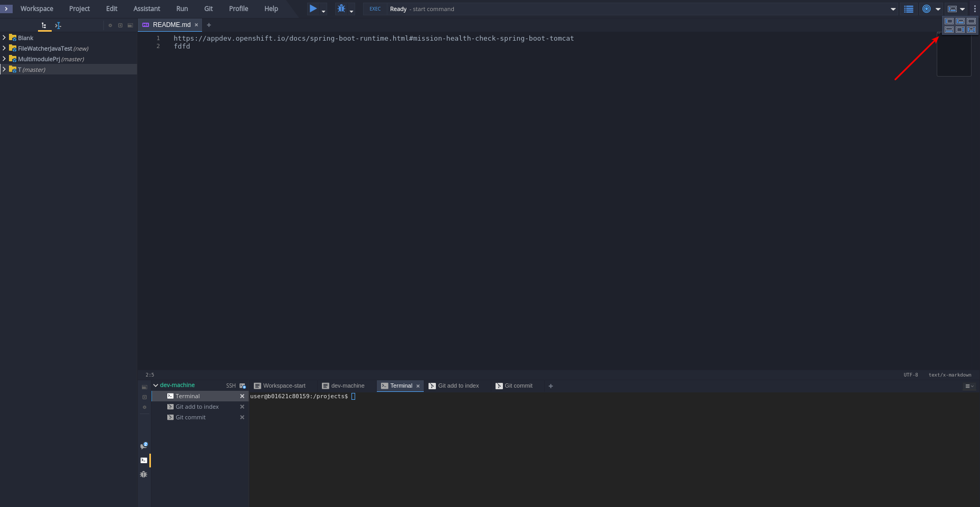
Task: Close the Git add to index process
Action: [x=242, y=407]
